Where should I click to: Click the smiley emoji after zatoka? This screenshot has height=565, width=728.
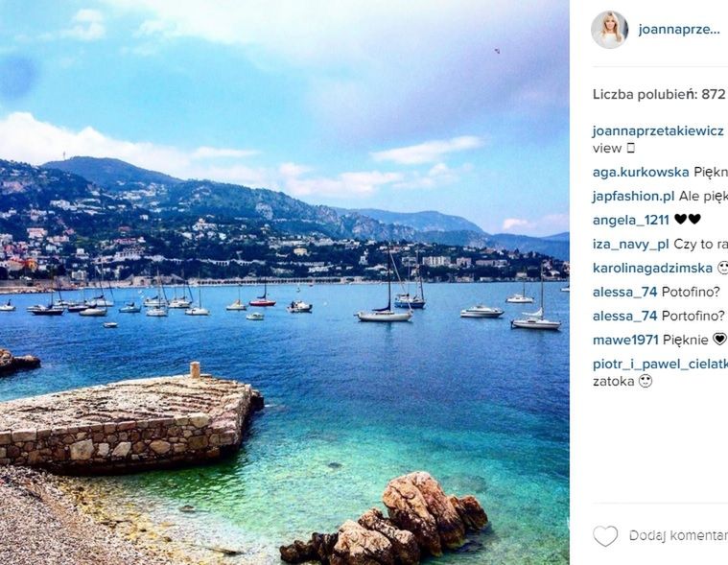646,381
